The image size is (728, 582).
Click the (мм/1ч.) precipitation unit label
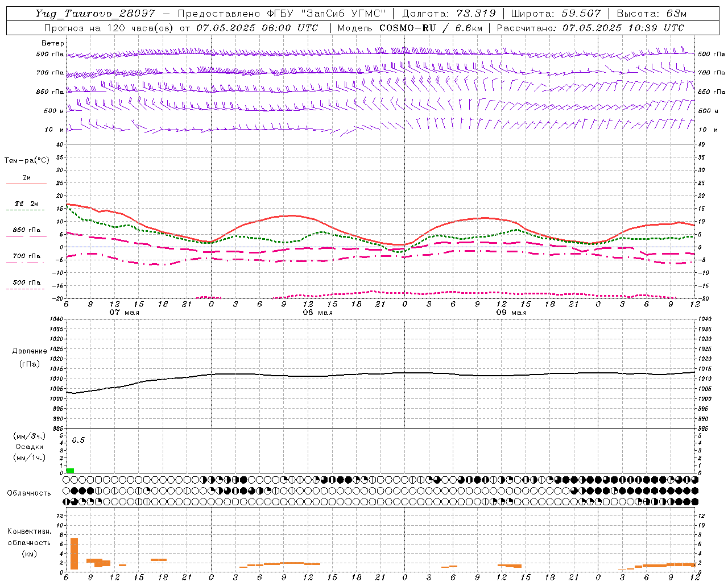(x=30, y=458)
